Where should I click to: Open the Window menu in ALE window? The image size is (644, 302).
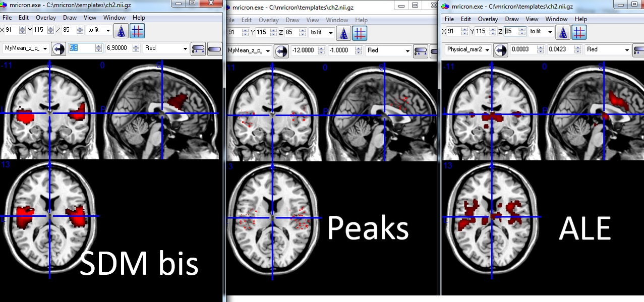point(556,19)
